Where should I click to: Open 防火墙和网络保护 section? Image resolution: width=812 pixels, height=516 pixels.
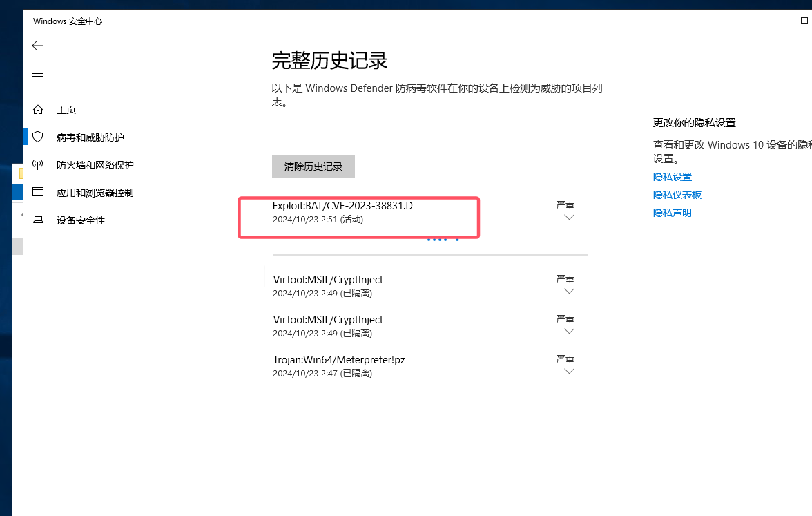[95, 164]
